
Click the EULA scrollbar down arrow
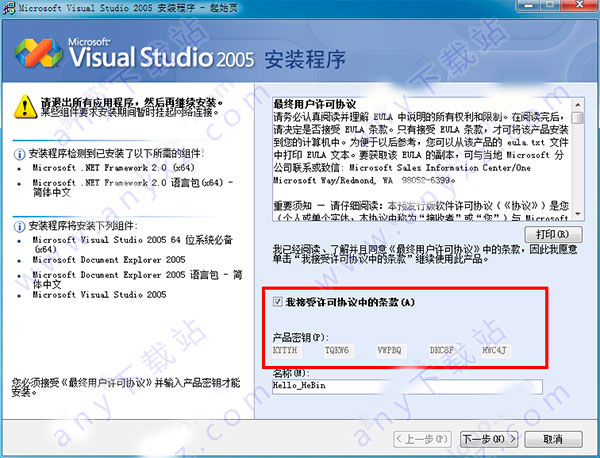point(578,214)
